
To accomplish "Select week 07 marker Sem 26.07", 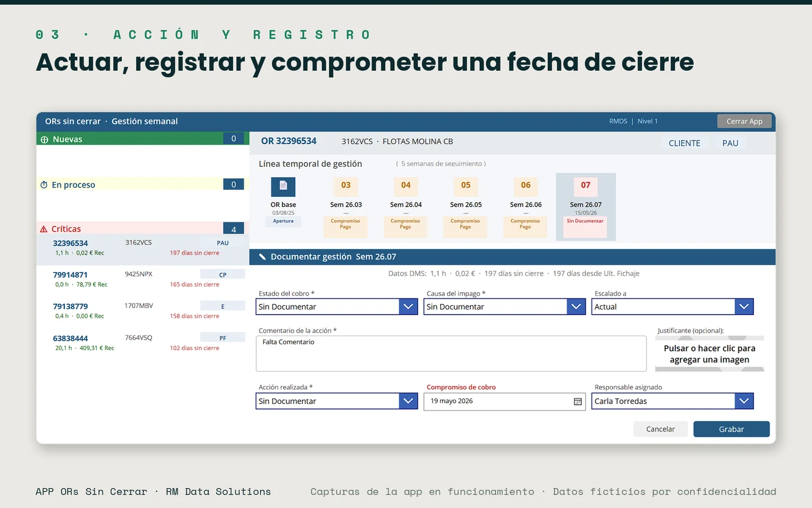I will pyautogui.click(x=586, y=207).
